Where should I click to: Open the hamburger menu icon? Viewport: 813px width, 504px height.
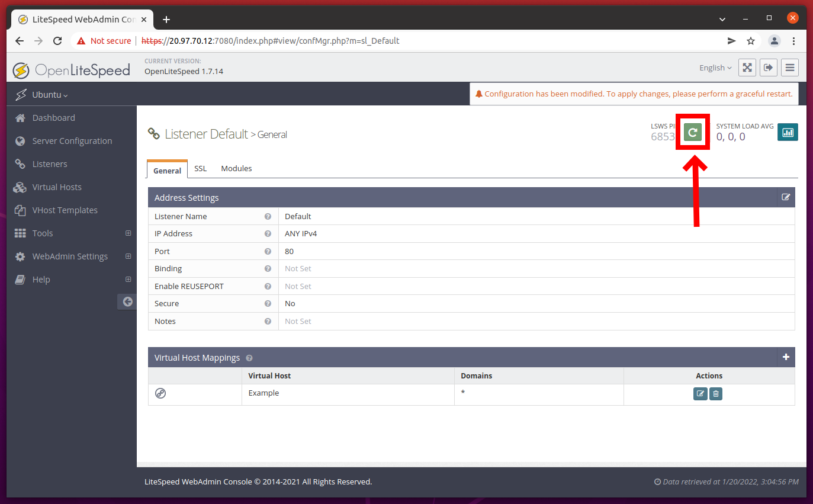point(790,68)
